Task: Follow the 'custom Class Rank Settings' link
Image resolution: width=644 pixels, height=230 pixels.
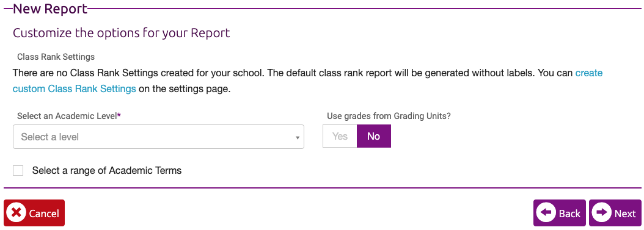Action: click(x=75, y=88)
